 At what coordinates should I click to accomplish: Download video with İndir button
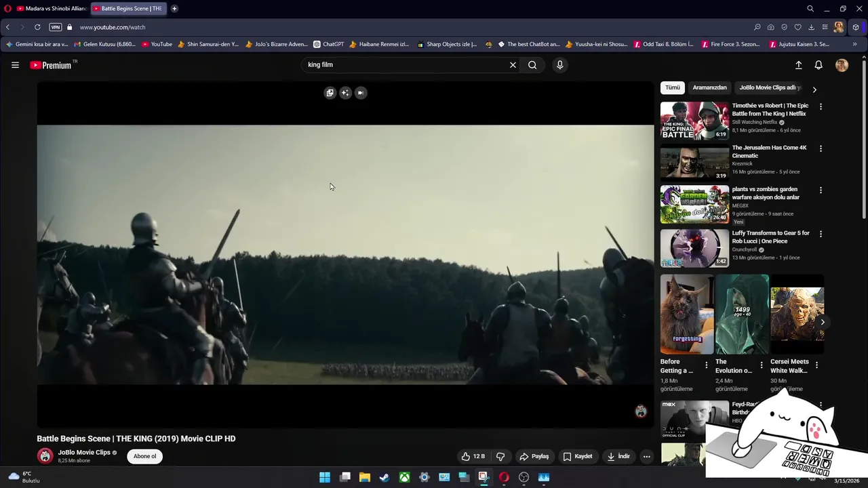[x=618, y=456]
